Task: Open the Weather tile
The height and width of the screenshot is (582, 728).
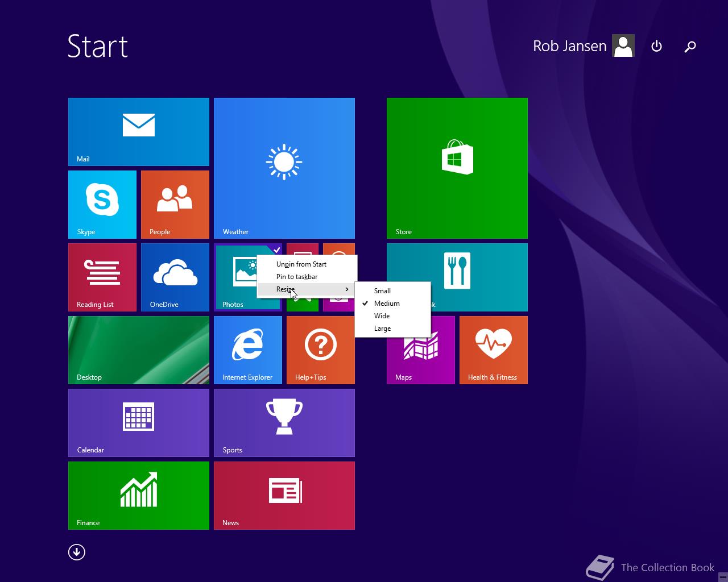Action: coord(284,168)
